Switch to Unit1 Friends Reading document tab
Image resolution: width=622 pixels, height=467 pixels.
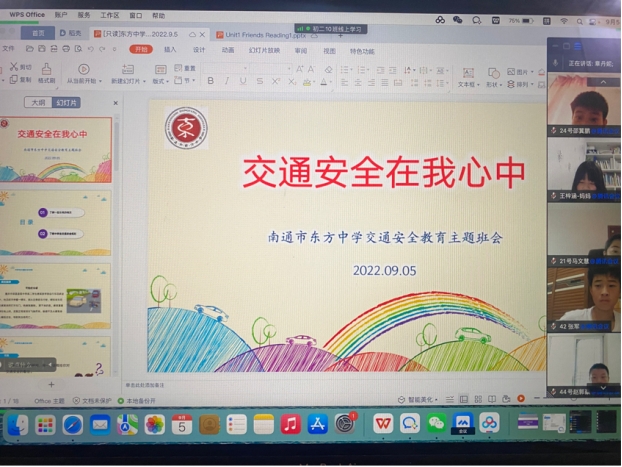pos(256,33)
